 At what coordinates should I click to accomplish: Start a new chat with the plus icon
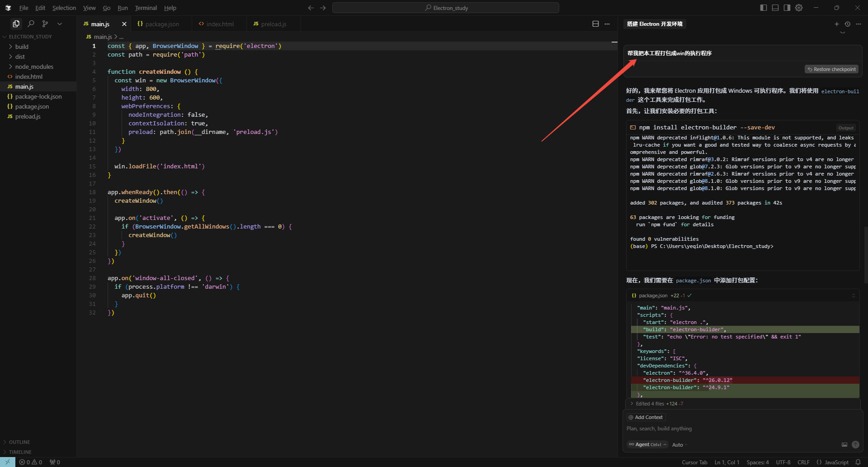point(836,24)
